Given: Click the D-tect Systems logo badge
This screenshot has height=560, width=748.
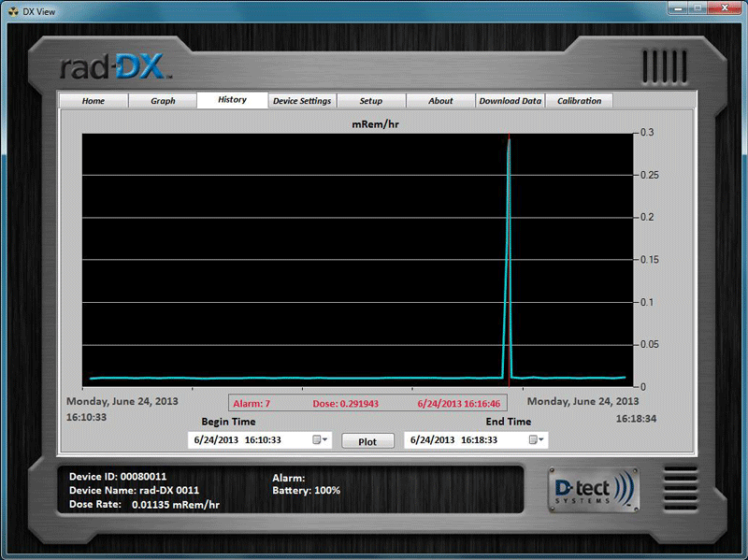Looking at the screenshot, I should click(x=594, y=490).
